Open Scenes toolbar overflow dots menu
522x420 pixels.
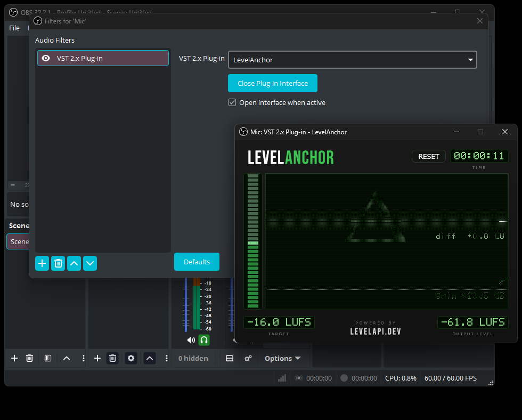pyautogui.click(x=83, y=358)
